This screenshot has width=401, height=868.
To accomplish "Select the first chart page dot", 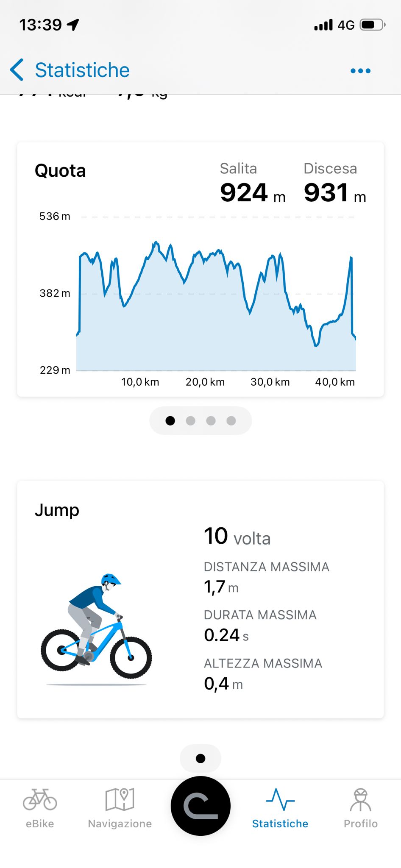I will coord(170,420).
